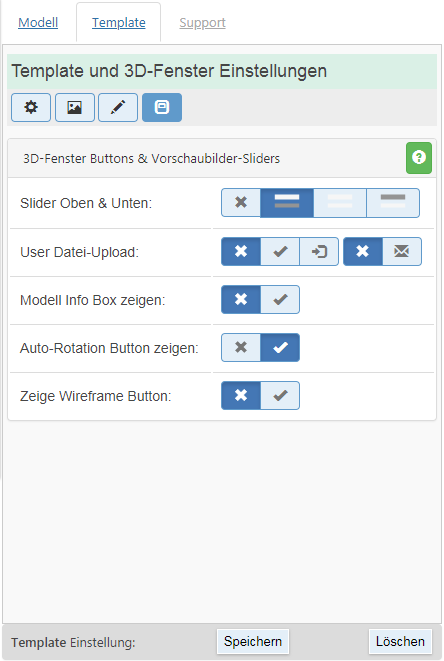Viewport: 444px width, 661px height.
Task: Open the Support tab
Action: [202, 22]
